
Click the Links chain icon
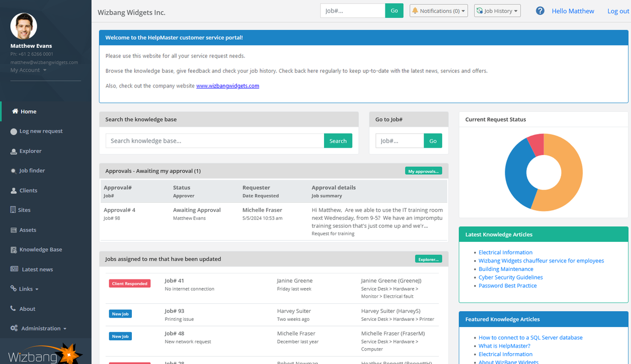(x=14, y=288)
